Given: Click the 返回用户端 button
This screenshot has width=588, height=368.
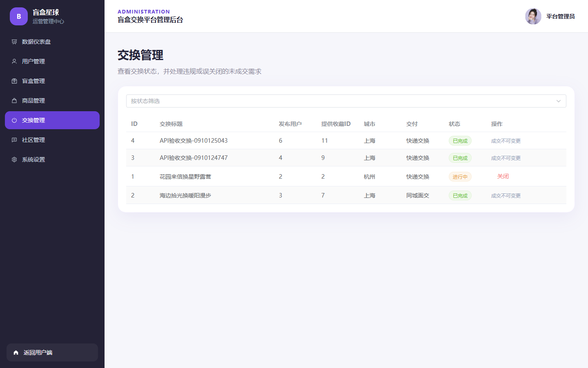Looking at the screenshot, I should (52, 352).
